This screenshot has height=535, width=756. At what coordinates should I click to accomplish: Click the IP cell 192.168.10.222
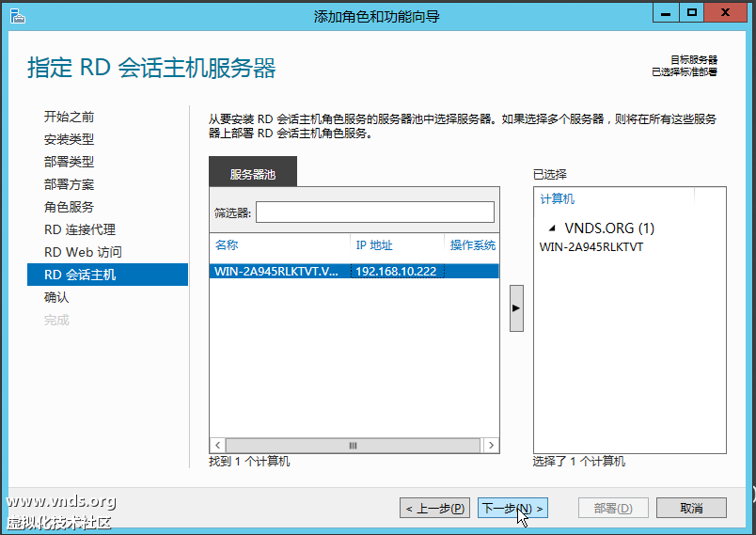396,271
